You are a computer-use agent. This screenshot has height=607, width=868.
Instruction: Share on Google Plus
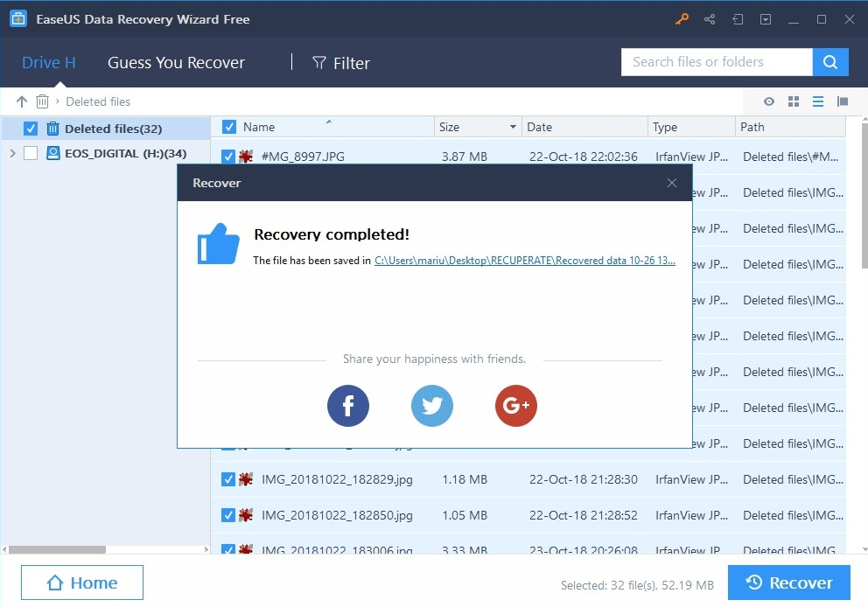(x=516, y=406)
